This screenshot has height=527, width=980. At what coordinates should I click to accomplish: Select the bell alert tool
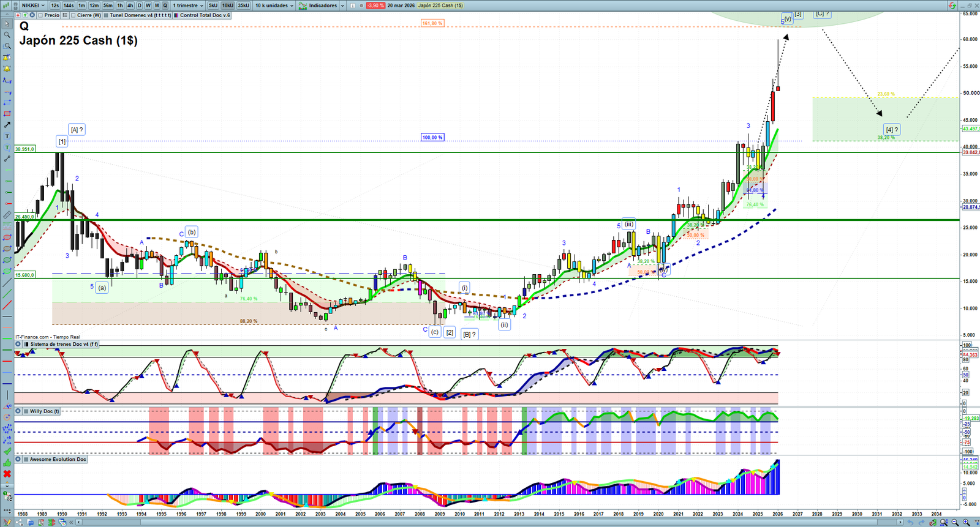(7, 69)
